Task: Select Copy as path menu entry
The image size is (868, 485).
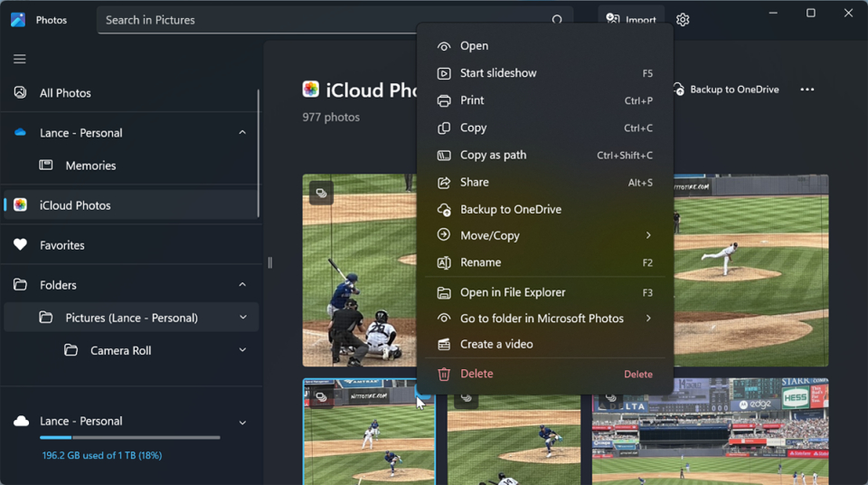Action: click(493, 155)
